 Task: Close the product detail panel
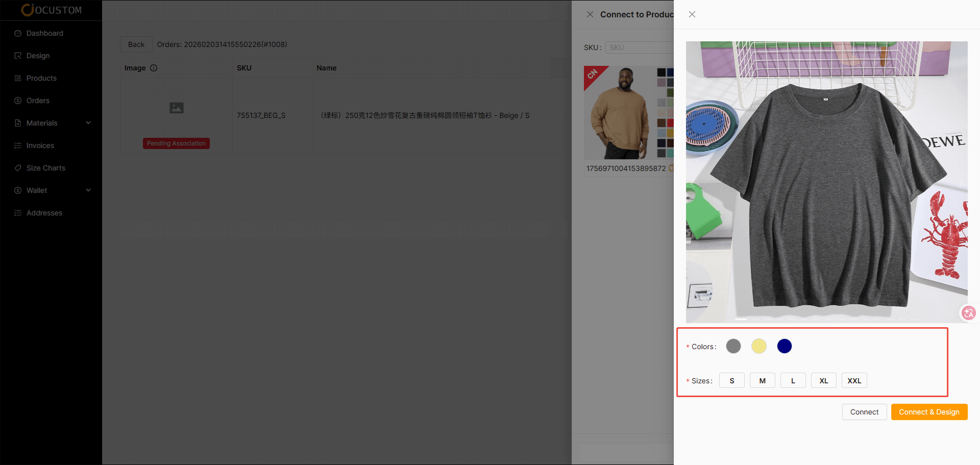[x=692, y=14]
